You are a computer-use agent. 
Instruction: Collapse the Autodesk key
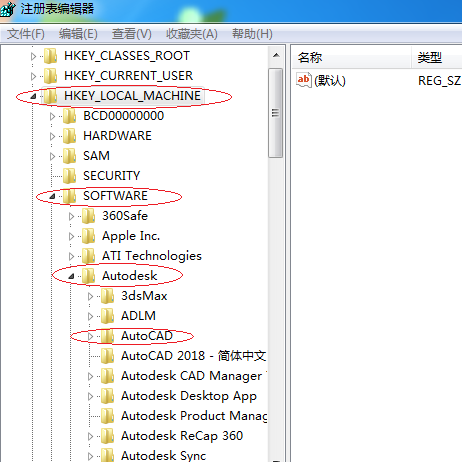pyautogui.click(x=71, y=276)
